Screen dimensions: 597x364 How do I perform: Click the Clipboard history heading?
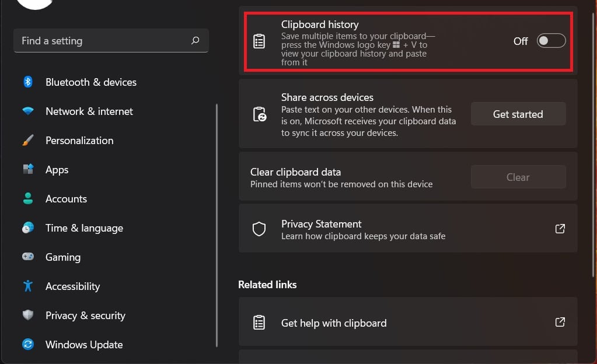pyautogui.click(x=320, y=24)
